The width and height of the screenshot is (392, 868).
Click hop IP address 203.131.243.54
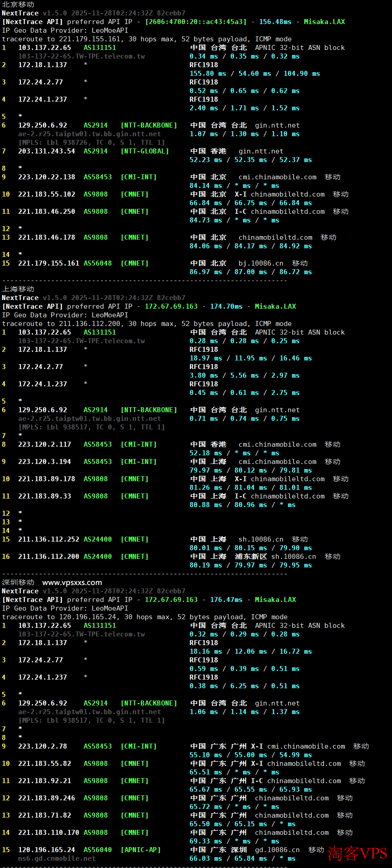[46, 151]
